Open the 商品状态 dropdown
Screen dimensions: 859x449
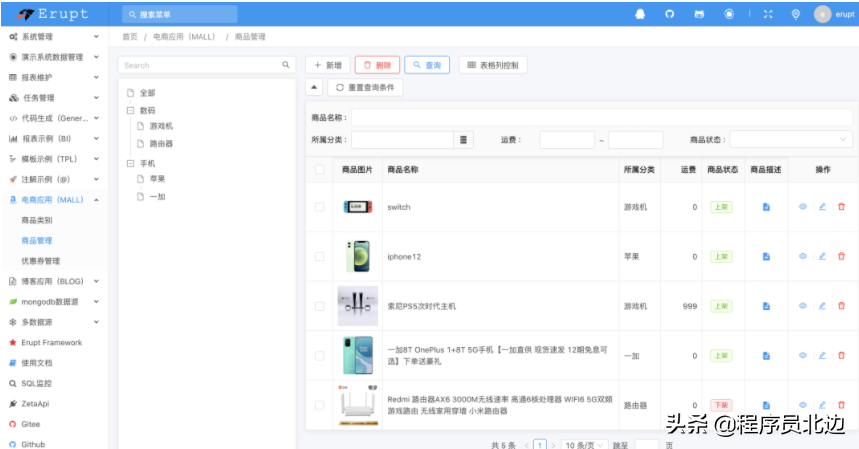[791, 140]
